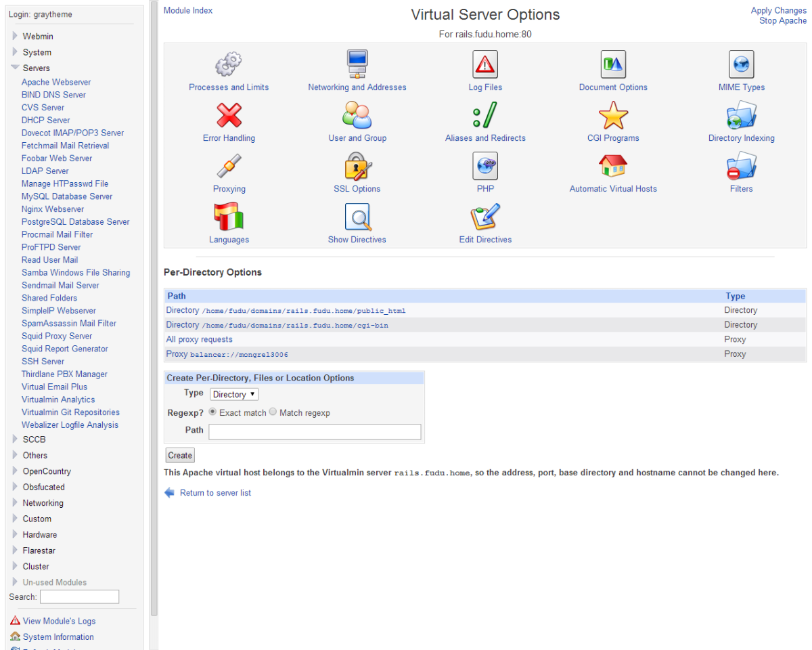Open Nginx Webserver from the sidebar

coord(52,209)
